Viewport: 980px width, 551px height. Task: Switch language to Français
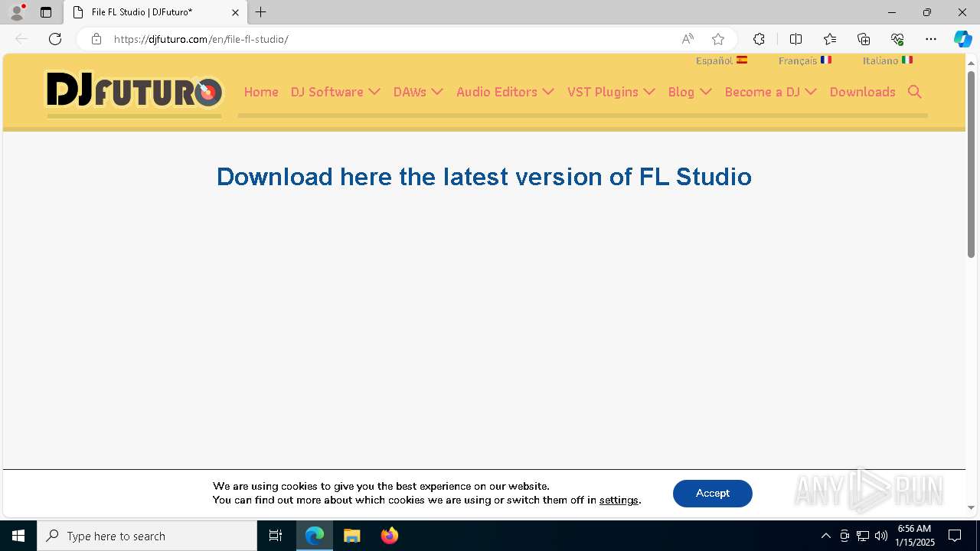pos(805,60)
